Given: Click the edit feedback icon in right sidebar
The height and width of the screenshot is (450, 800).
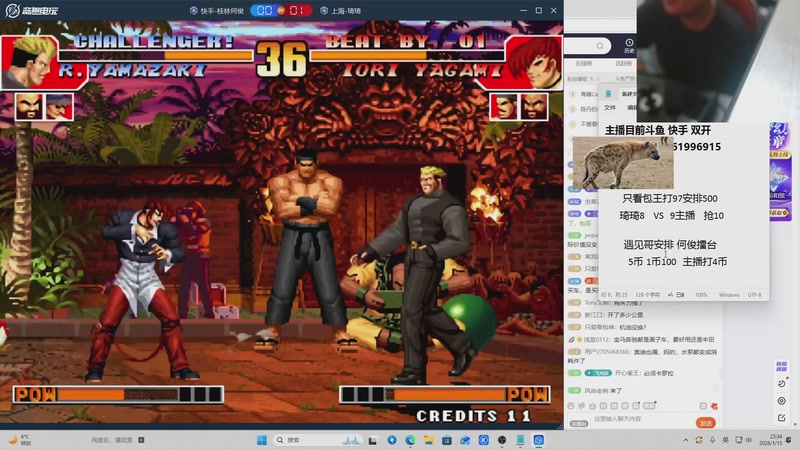Looking at the screenshot, I should click(782, 418).
